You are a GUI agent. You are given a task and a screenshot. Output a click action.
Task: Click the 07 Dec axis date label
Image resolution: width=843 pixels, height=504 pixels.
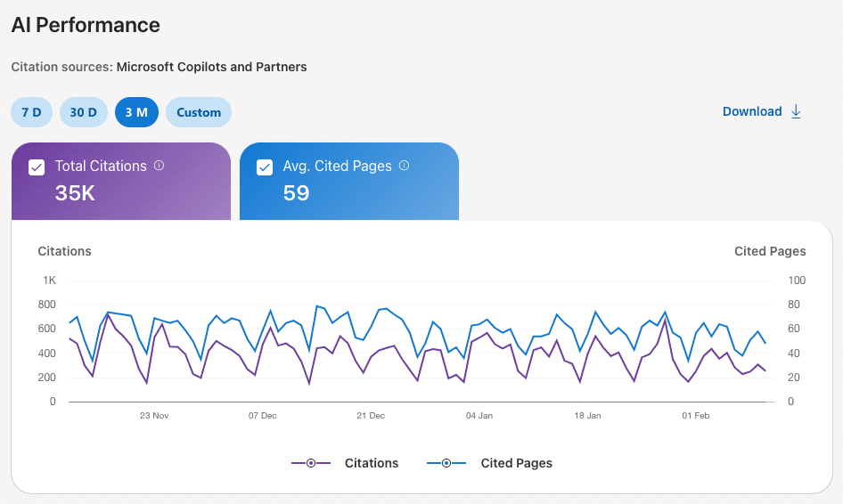[262, 416]
